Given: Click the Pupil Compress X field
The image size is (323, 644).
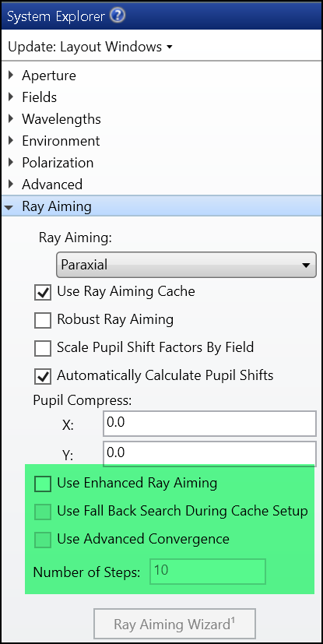Looking at the screenshot, I should tap(209, 424).
